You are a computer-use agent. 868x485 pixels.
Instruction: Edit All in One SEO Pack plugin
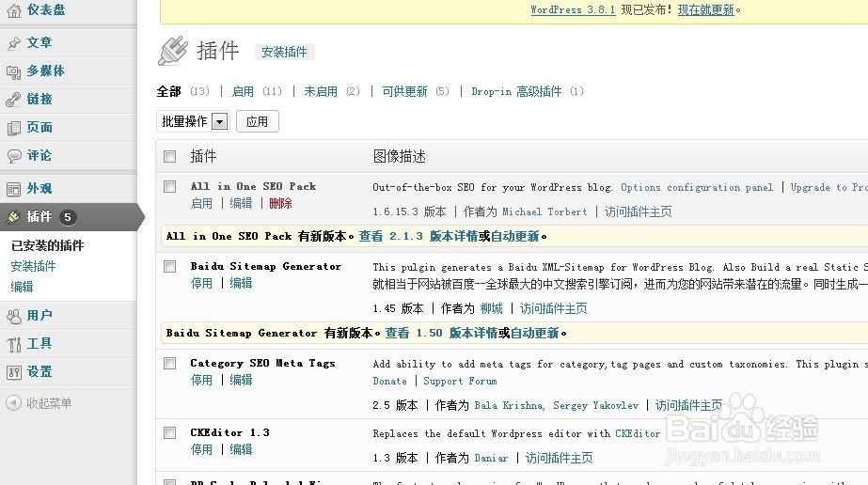(x=241, y=204)
